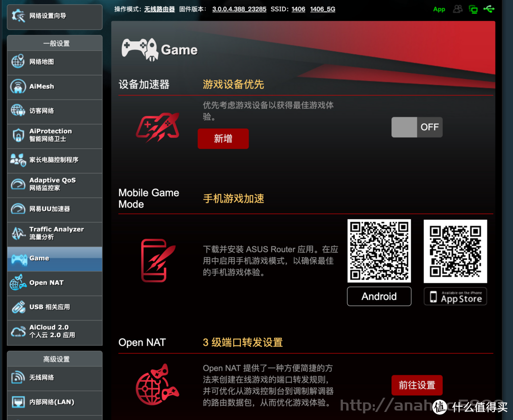513x420 pixels.
Task: Click the 无线网络 wireless signal icon
Action: [x=18, y=377]
